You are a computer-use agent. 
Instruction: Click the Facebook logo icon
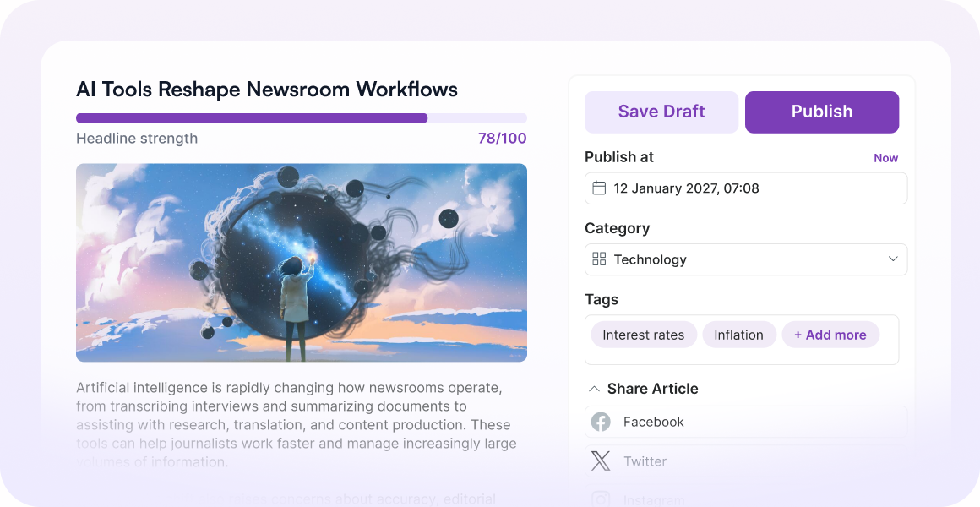(601, 422)
